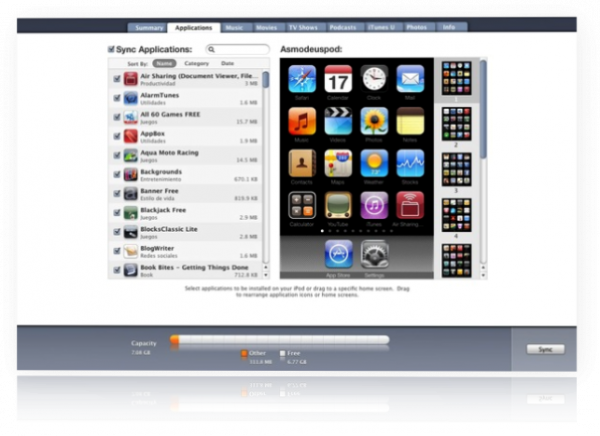Screen dimensions: 600x436
Task: Open the iTunes U tab
Action: click(x=381, y=28)
